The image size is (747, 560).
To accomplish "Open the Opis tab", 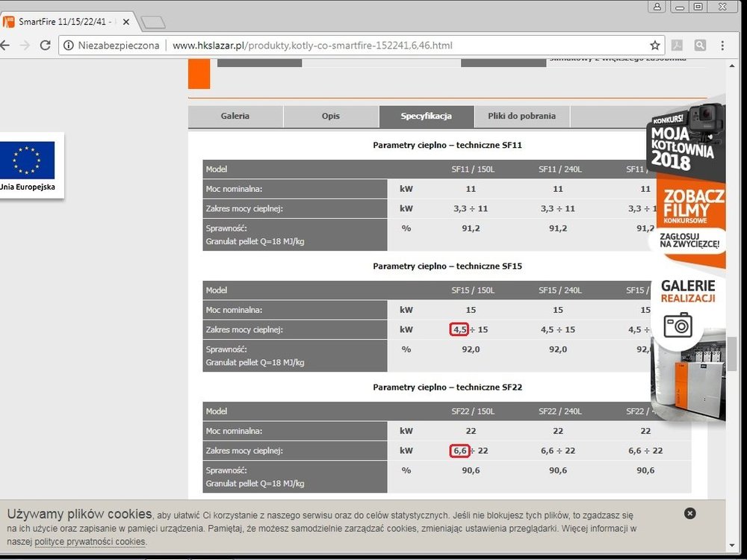I will (x=331, y=116).
